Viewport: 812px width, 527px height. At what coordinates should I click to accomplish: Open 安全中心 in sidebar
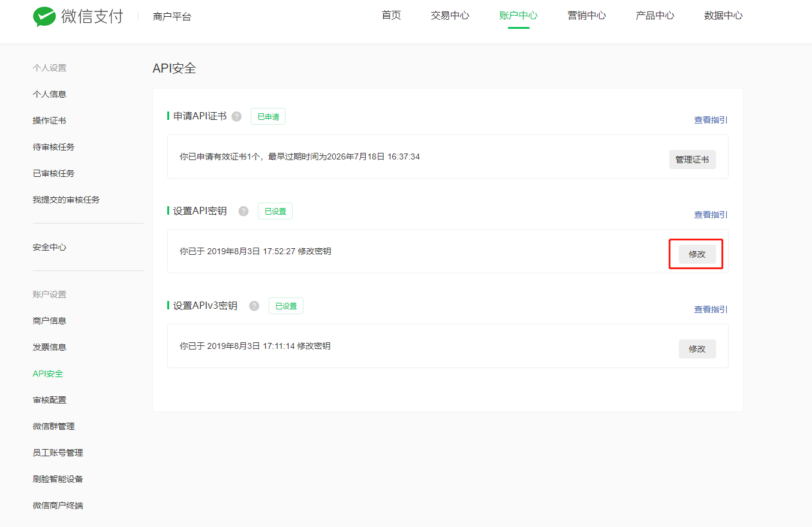point(49,247)
